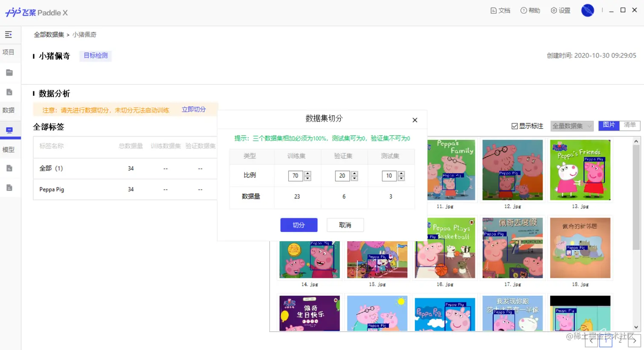Screen dimensions: 644x350
Task: Click the first document icon under 模型
Action: [x=9, y=168]
